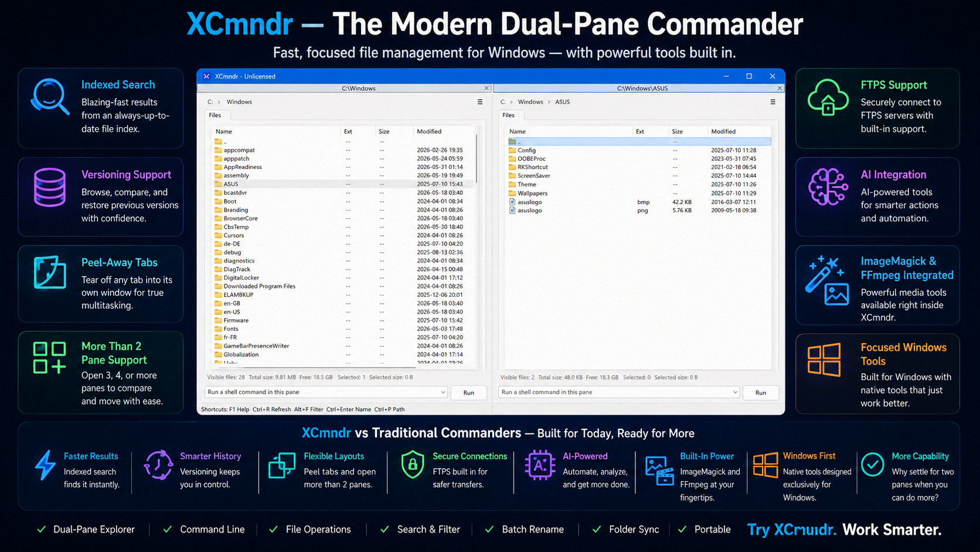Select the diagnostics folder row
The image size is (980, 552).
pos(343,260)
